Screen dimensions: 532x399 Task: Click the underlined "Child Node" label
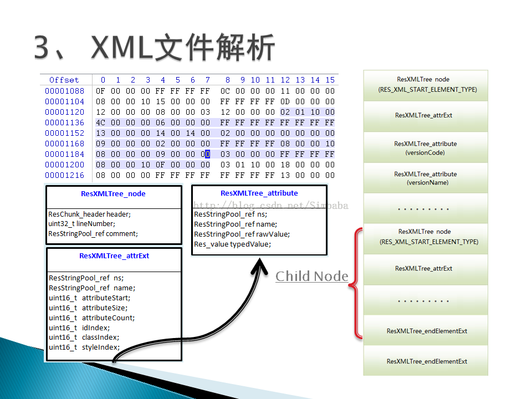[x=312, y=276]
